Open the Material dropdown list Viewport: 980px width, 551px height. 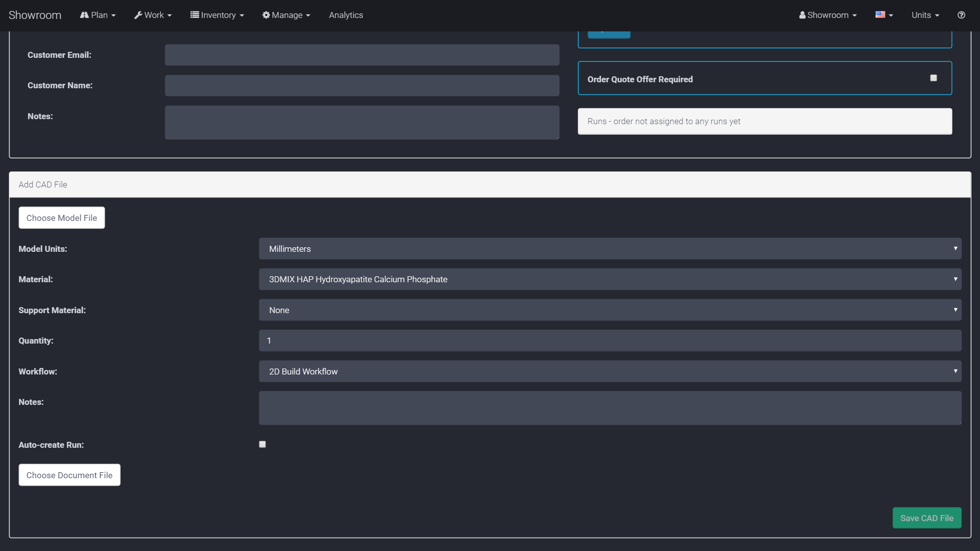coord(610,279)
